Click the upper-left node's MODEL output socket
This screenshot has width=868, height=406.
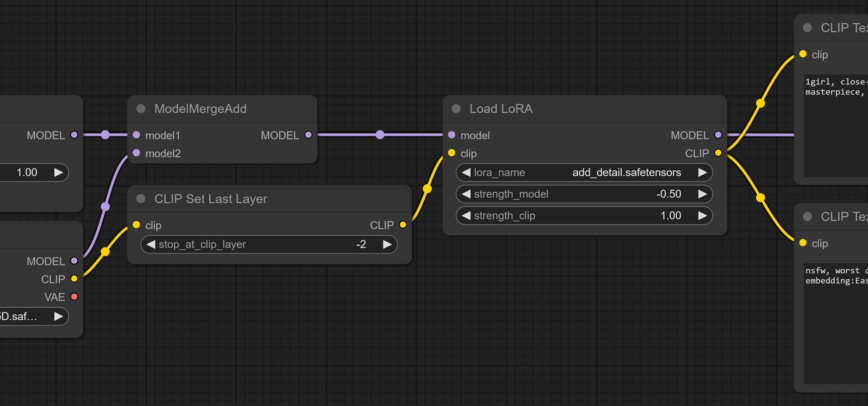pyautogui.click(x=74, y=135)
